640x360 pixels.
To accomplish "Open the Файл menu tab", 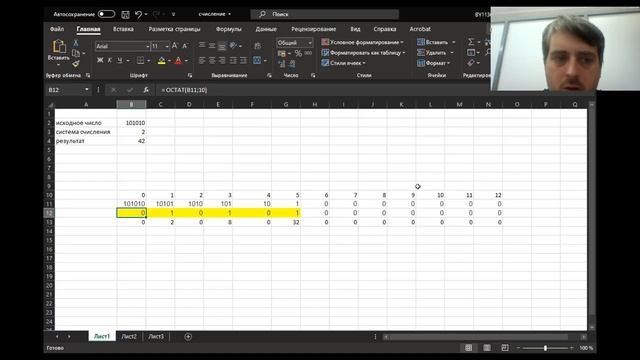I will point(57,29).
